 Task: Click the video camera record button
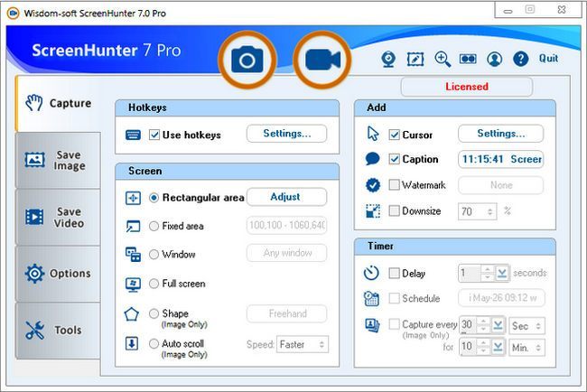pos(322,60)
